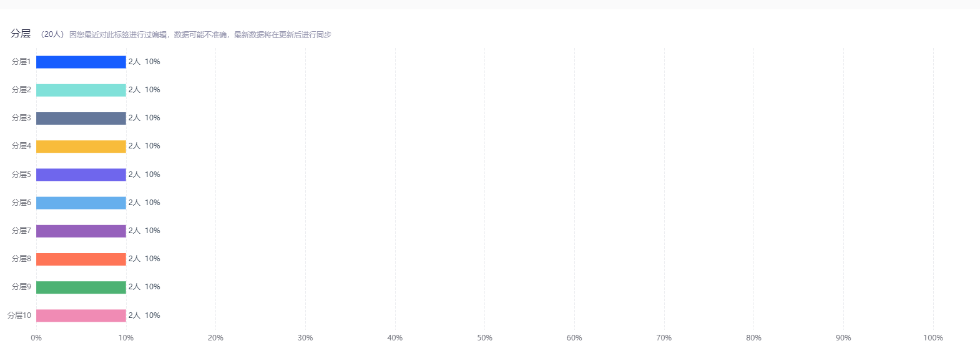Screen dimensions: 980x356
Task: Click the (20人) count text
Action: [x=52, y=34]
